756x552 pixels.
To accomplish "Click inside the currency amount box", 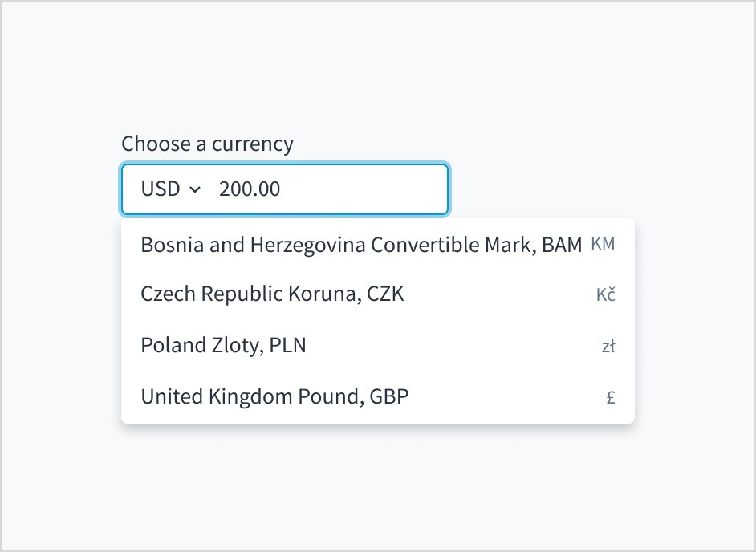I will pyautogui.click(x=321, y=189).
